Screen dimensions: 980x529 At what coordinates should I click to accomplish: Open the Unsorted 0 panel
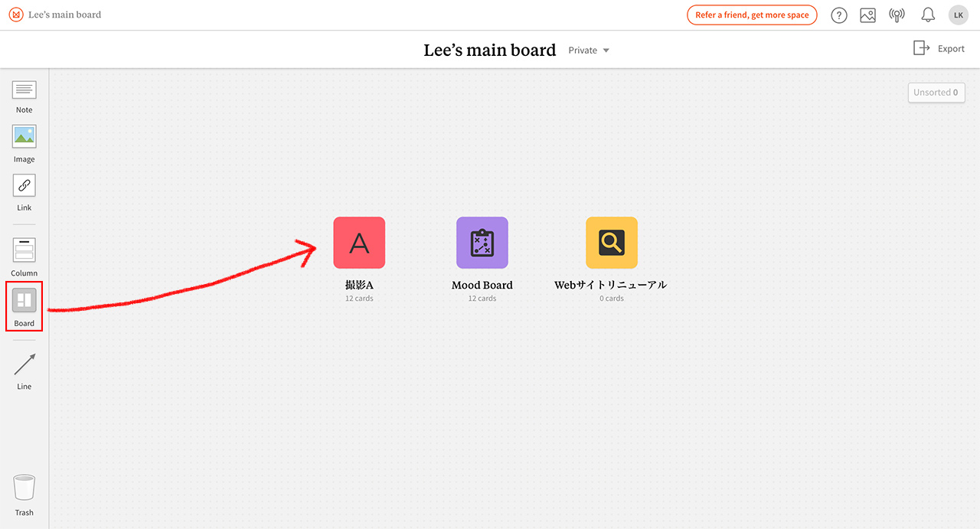(x=936, y=92)
